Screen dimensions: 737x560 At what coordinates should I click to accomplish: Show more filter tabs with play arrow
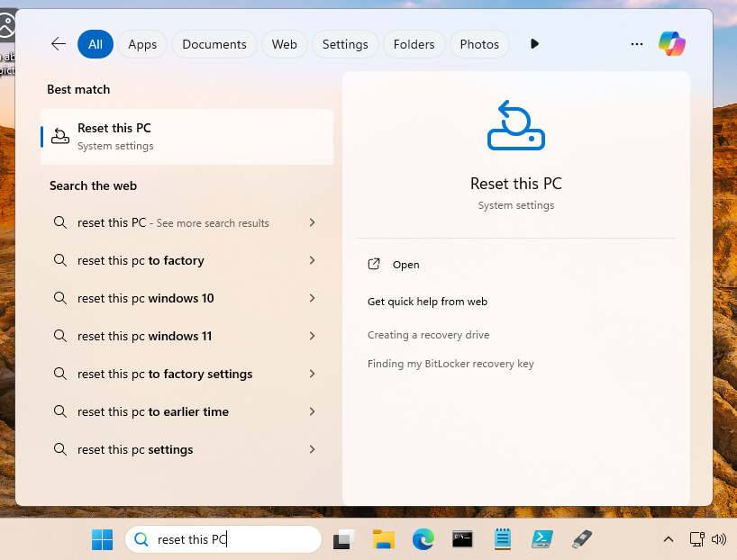tap(534, 44)
